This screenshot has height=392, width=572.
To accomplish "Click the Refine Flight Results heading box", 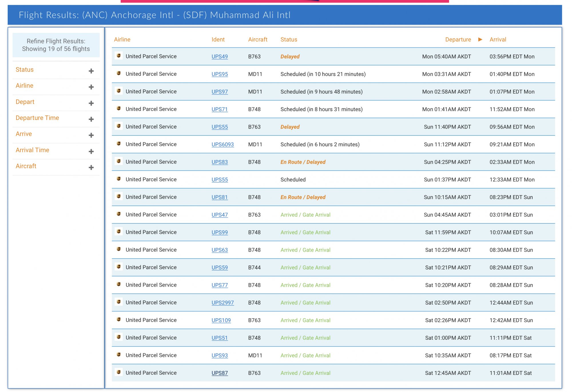I will pos(56,45).
